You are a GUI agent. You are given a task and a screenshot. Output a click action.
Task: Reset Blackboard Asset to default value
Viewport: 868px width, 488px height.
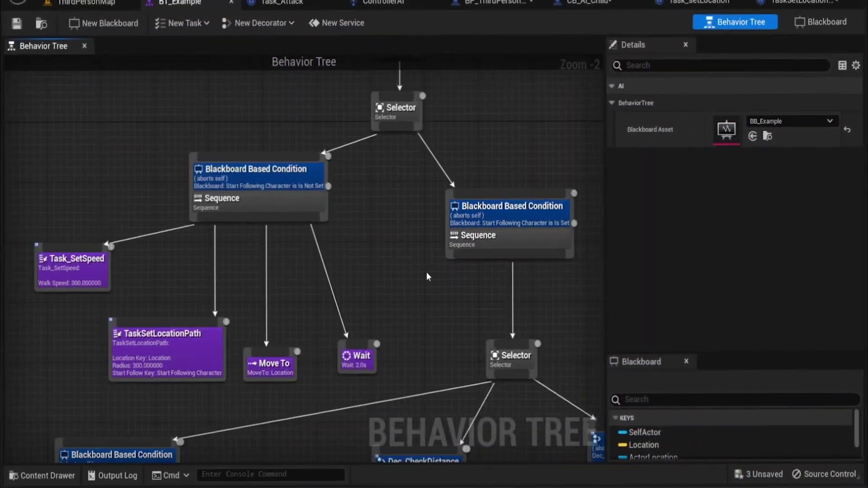847,130
